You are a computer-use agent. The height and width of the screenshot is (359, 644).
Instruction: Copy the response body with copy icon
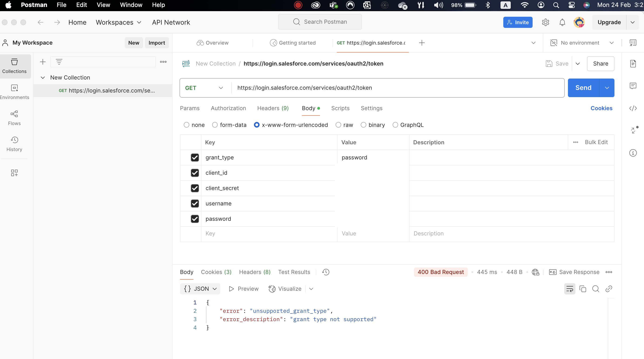[583, 289]
